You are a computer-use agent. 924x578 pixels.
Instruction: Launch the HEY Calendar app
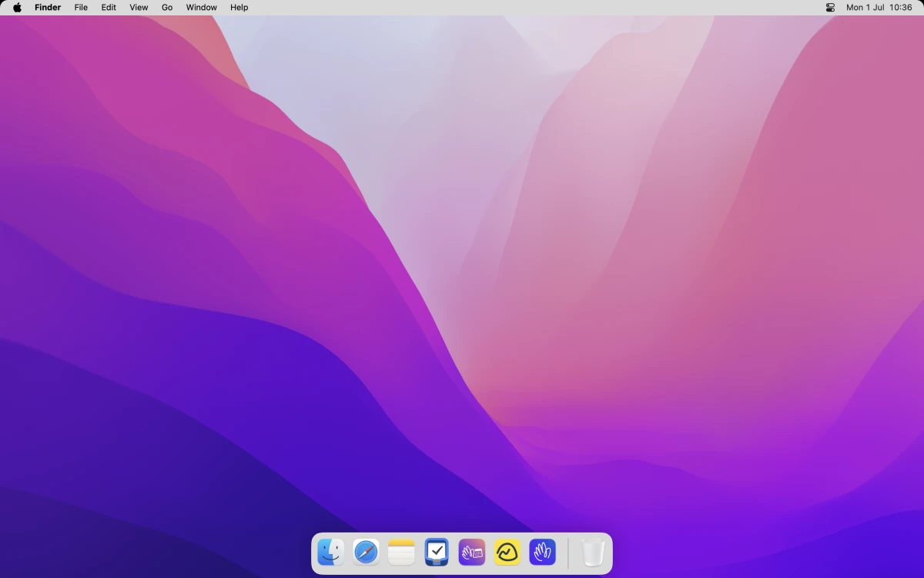tap(472, 552)
